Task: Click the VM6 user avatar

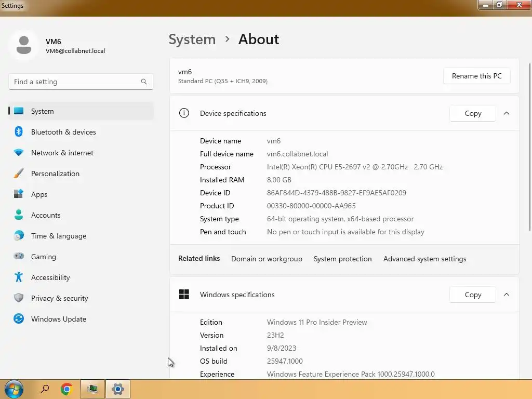Action: tap(24, 45)
